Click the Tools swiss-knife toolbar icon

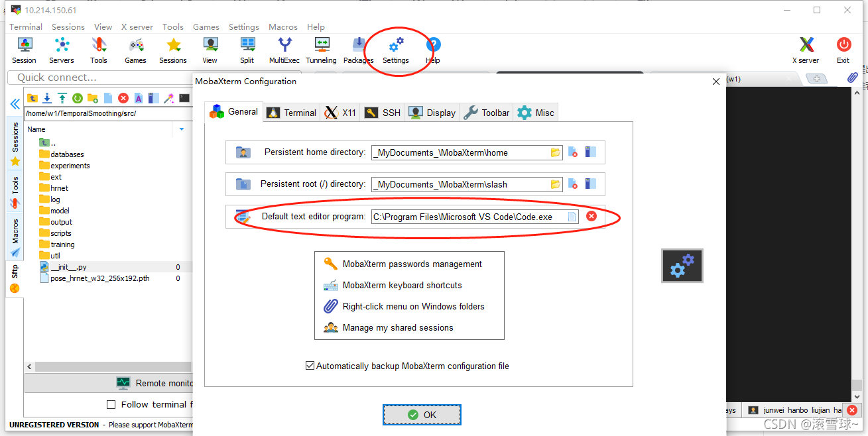click(x=99, y=50)
